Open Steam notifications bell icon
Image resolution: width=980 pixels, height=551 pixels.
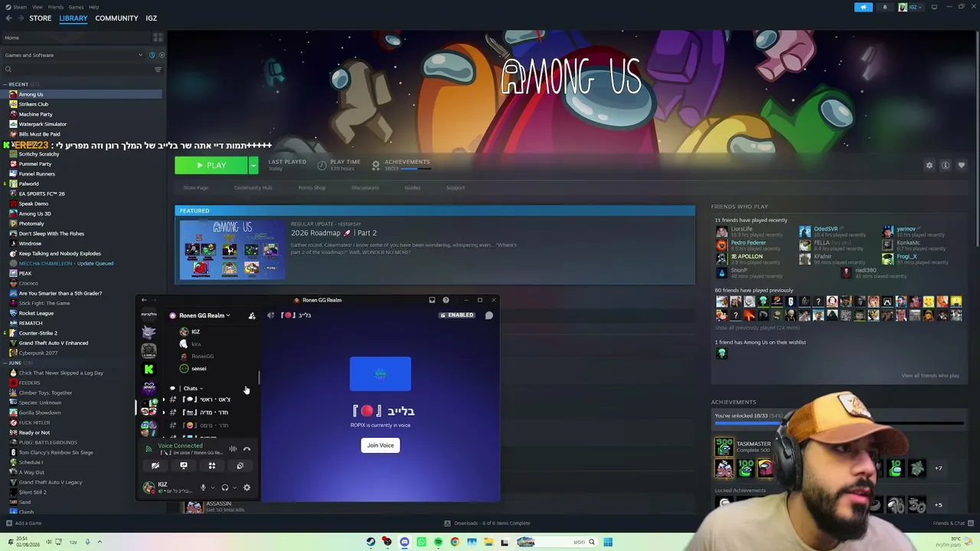(x=884, y=7)
